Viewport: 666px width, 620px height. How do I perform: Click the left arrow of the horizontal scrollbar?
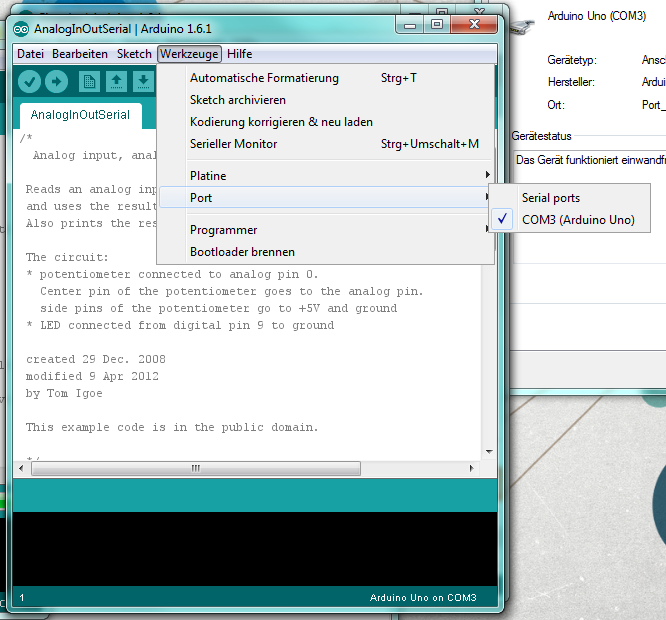(x=21, y=468)
